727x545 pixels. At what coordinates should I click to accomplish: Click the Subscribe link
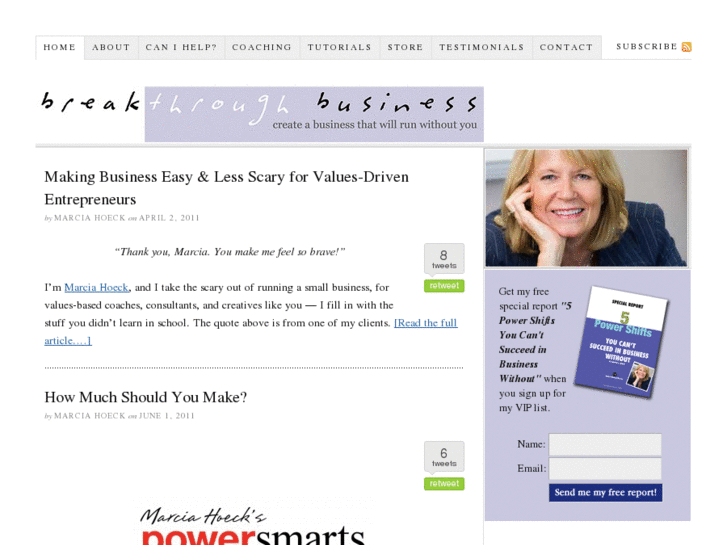pyautogui.click(x=647, y=47)
